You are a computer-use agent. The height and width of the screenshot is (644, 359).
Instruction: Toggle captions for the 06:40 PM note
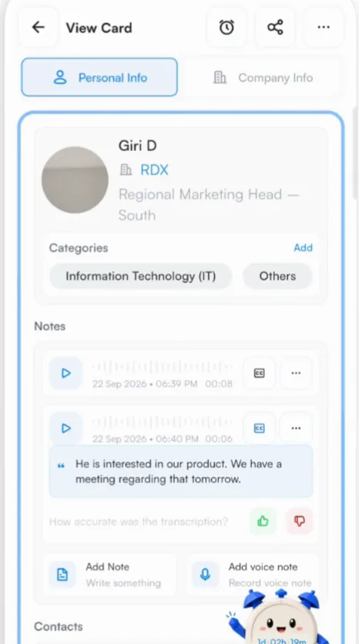tap(259, 428)
